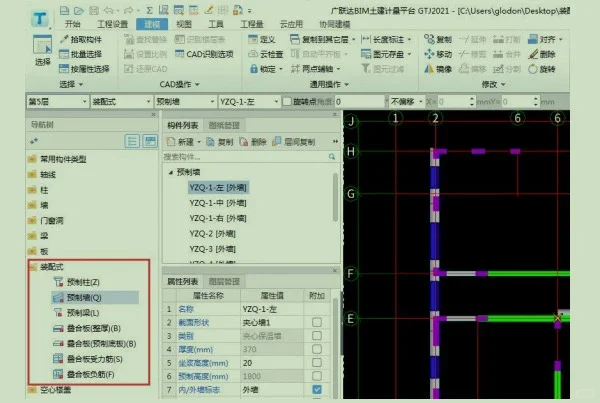Screen dimensions: 600x403
Task: Click the 锁定 padlock icon
Action: coord(253,69)
